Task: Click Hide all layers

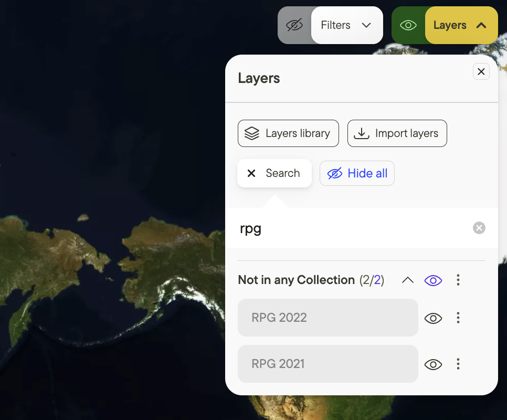Action: tap(357, 173)
